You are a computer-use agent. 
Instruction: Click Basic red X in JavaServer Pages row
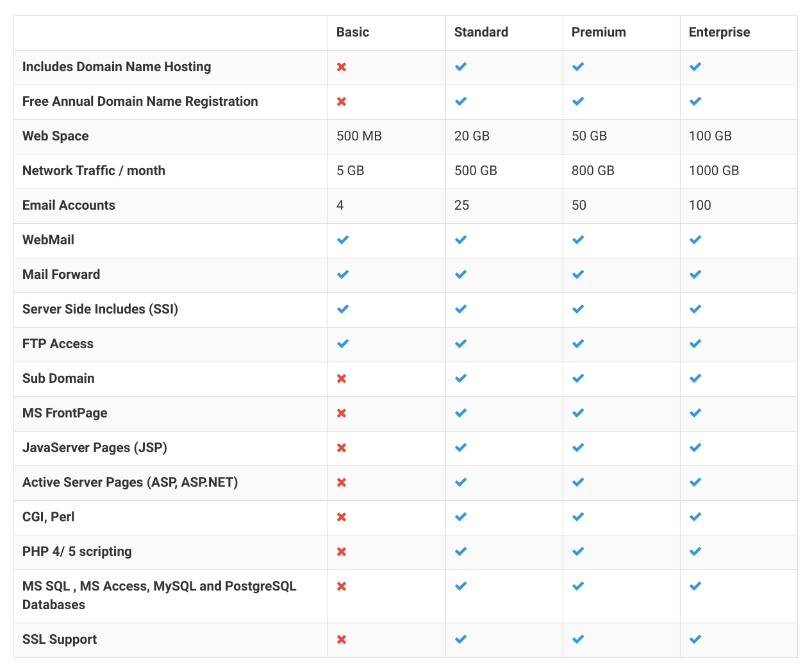342,448
